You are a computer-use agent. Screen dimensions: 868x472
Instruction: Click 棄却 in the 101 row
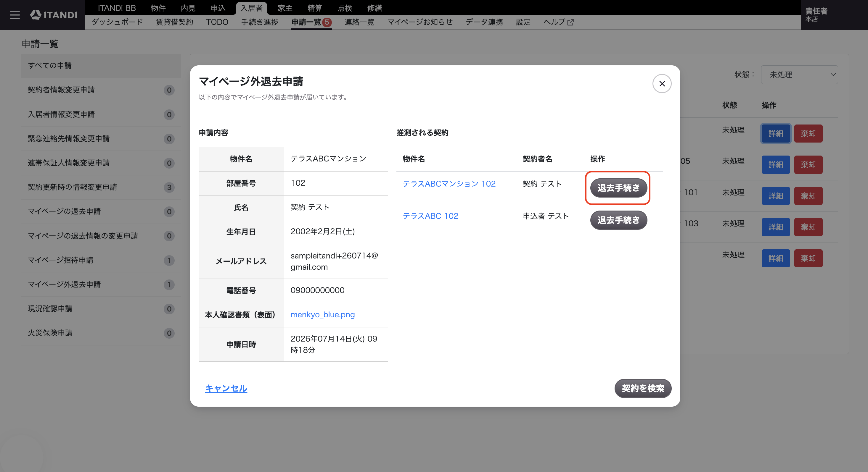(808, 196)
